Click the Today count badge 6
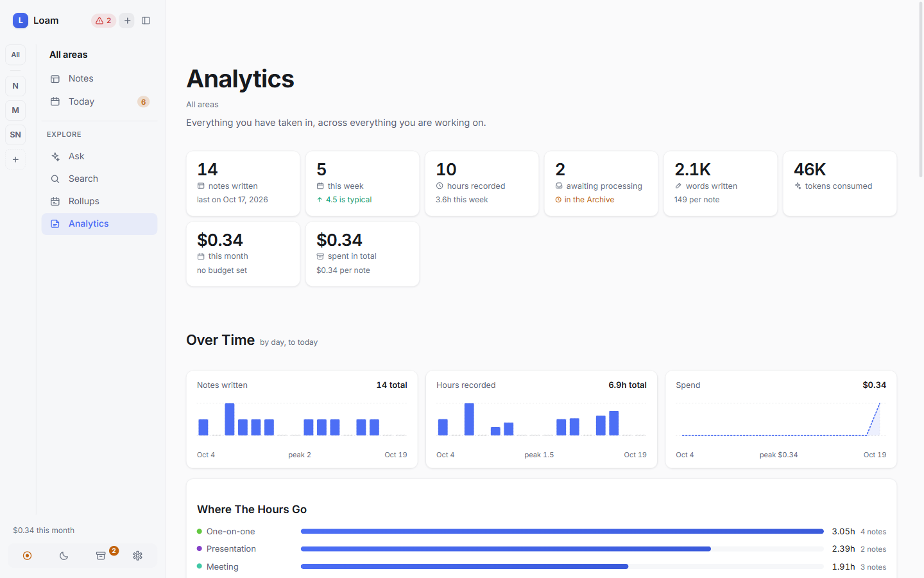This screenshot has width=924, height=578. point(143,101)
